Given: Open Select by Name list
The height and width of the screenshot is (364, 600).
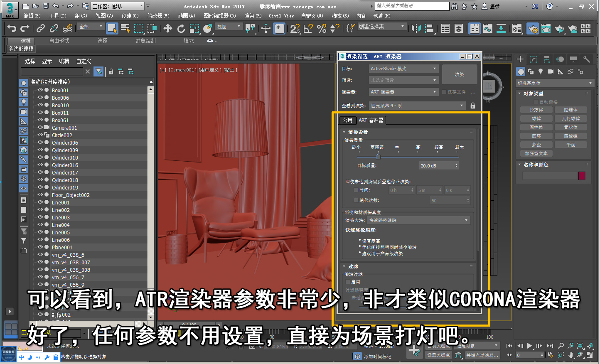Looking at the screenshot, I should (x=125, y=28).
